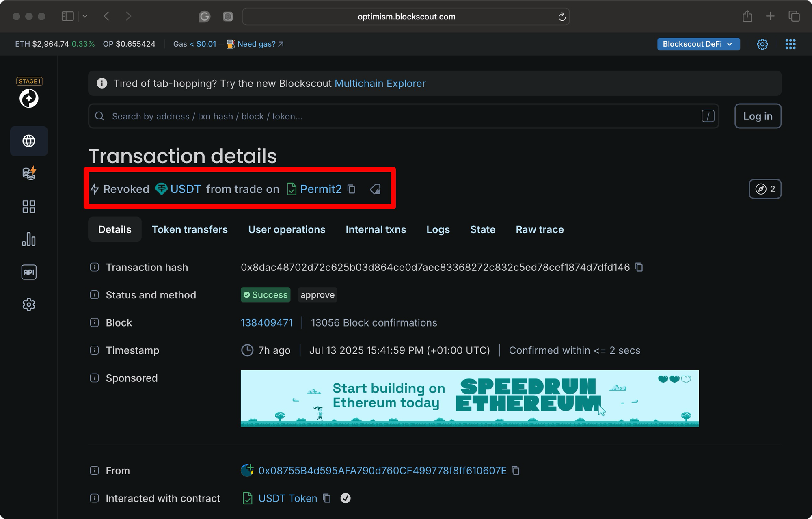Click the info tooltip beside Sponsored
This screenshot has height=519, width=812.
pyautogui.click(x=94, y=378)
